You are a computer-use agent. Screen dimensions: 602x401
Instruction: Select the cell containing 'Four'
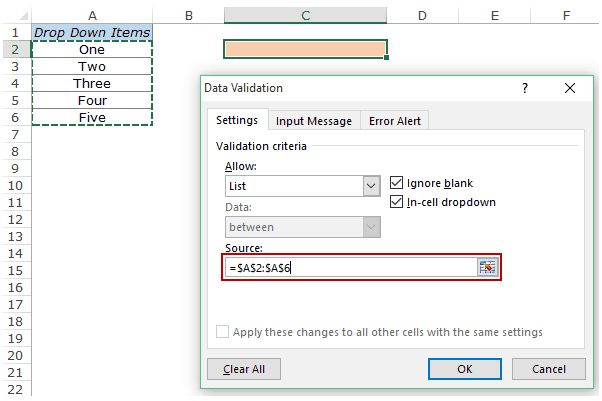92,100
